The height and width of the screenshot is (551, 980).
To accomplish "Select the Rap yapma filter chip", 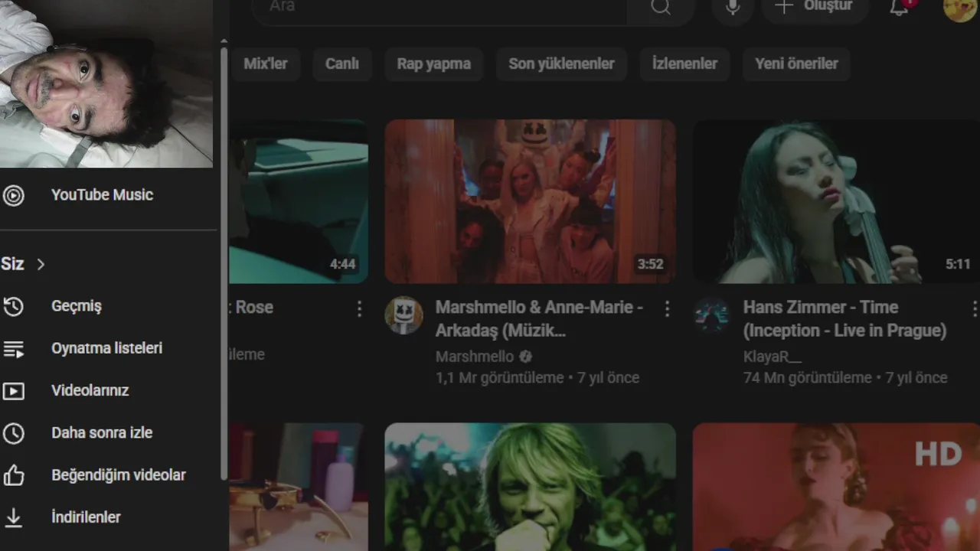I will 433,64.
